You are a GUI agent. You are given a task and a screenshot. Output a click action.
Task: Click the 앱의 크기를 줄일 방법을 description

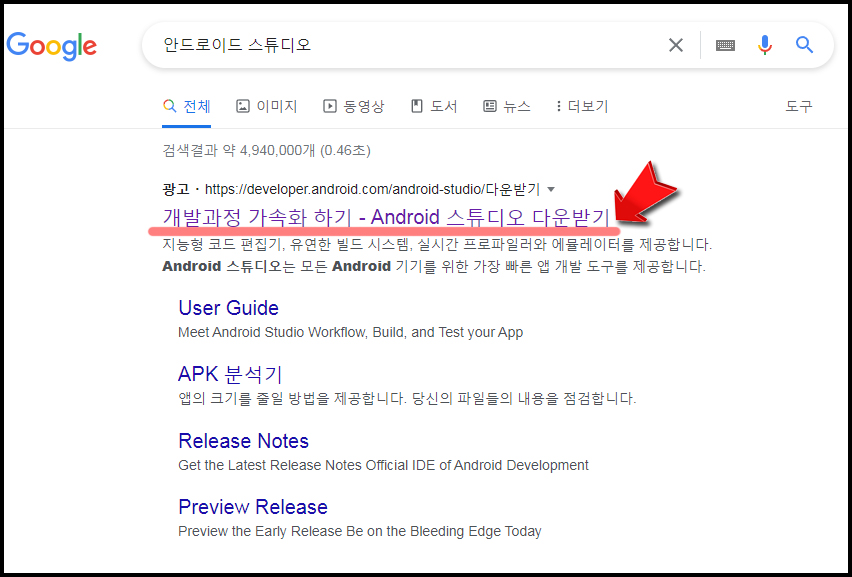pos(407,398)
